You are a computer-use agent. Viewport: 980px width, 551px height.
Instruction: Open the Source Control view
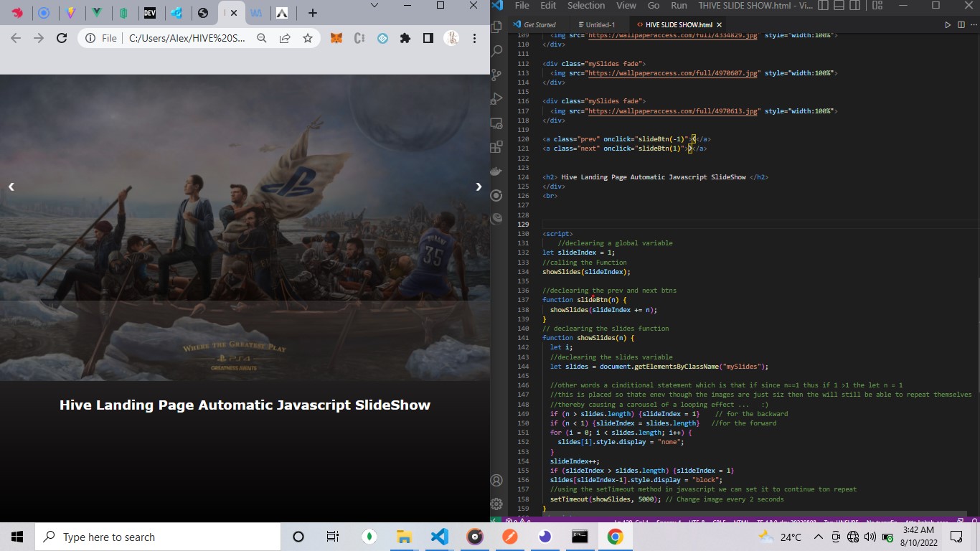tap(496, 75)
